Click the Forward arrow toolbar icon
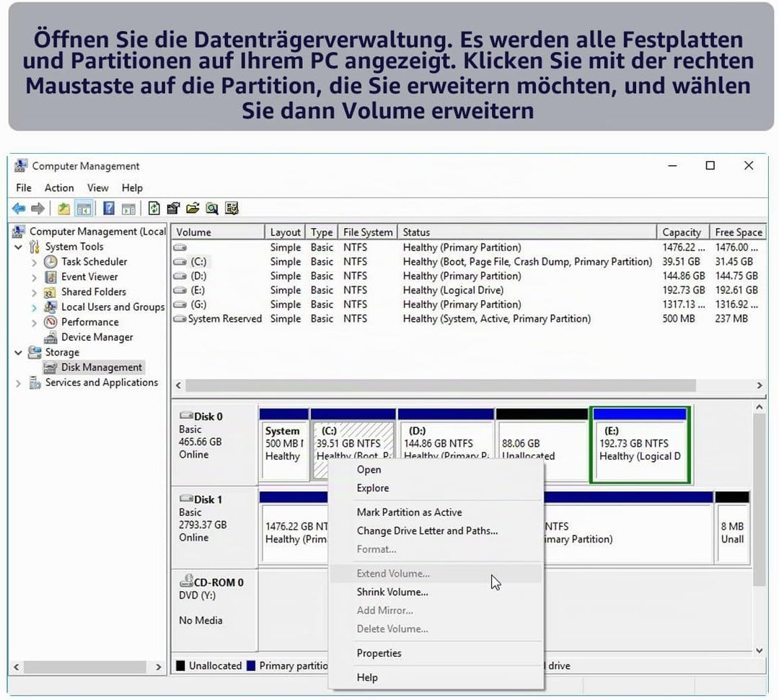779x700 pixels. (x=38, y=209)
